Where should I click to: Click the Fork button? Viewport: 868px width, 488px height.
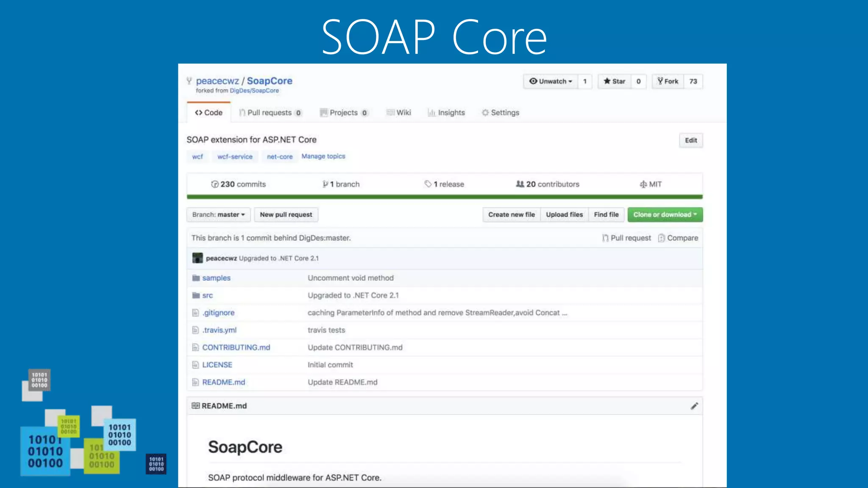tap(668, 81)
